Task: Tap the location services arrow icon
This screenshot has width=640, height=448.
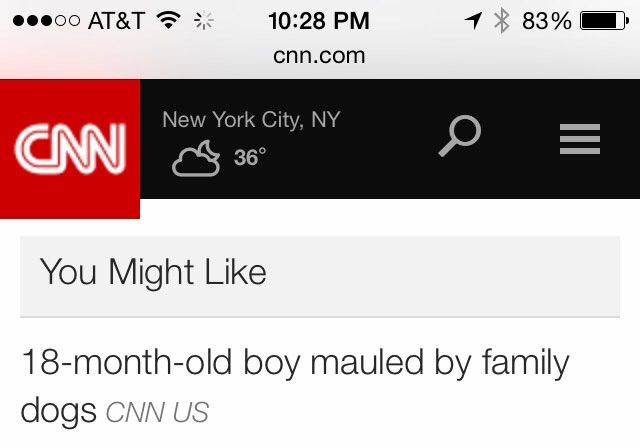Action: pos(475,21)
